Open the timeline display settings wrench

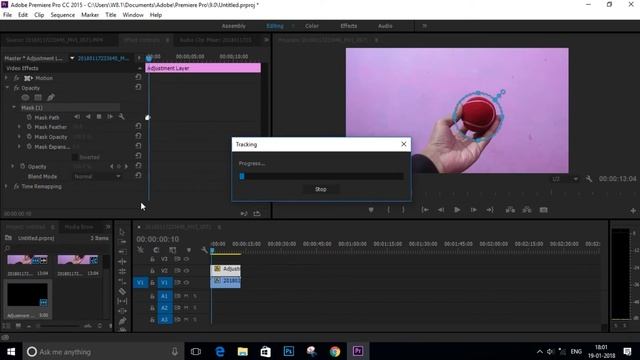click(204, 250)
